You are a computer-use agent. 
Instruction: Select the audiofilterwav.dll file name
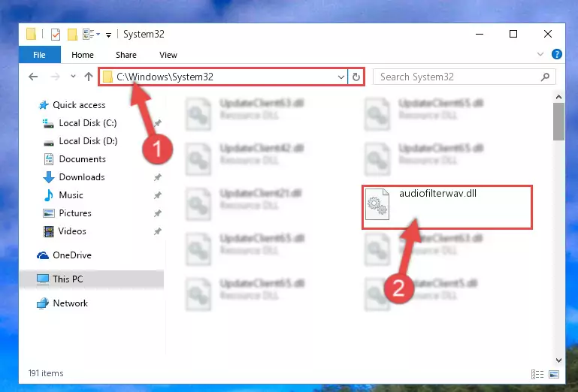pyautogui.click(x=438, y=194)
